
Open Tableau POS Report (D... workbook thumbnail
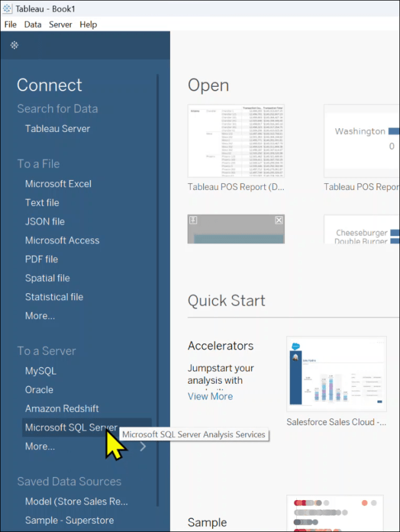tap(236, 141)
